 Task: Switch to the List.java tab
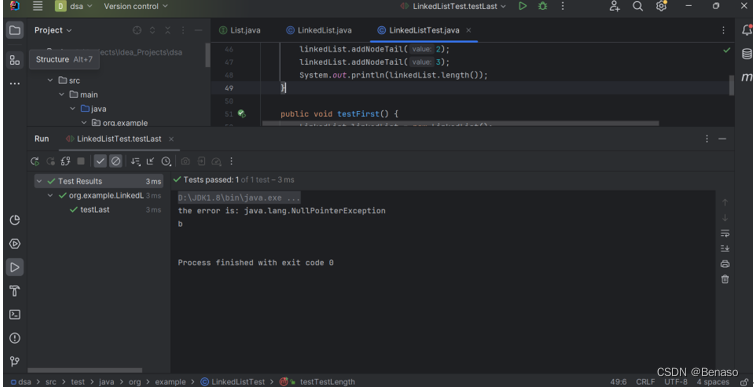239,30
